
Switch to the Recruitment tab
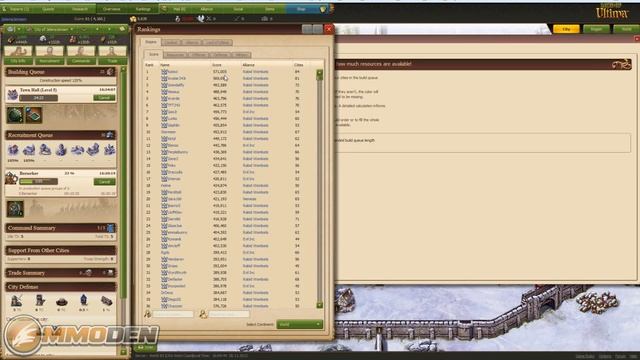click(49, 61)
